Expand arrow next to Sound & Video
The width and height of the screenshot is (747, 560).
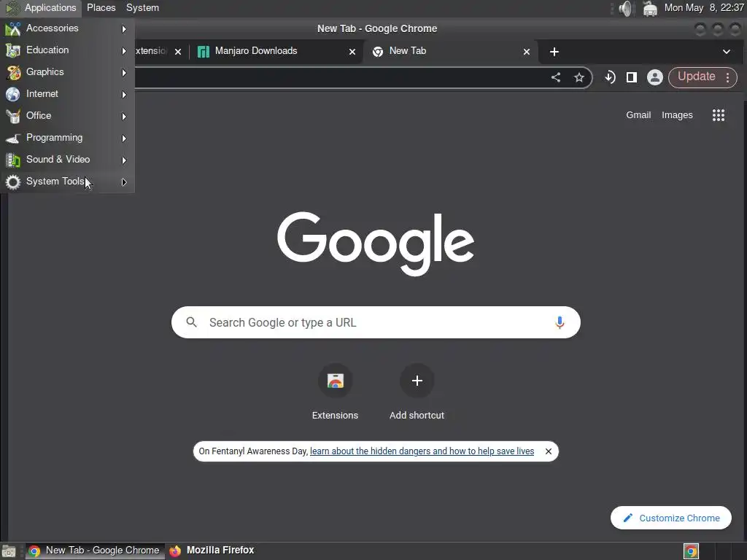124,160
